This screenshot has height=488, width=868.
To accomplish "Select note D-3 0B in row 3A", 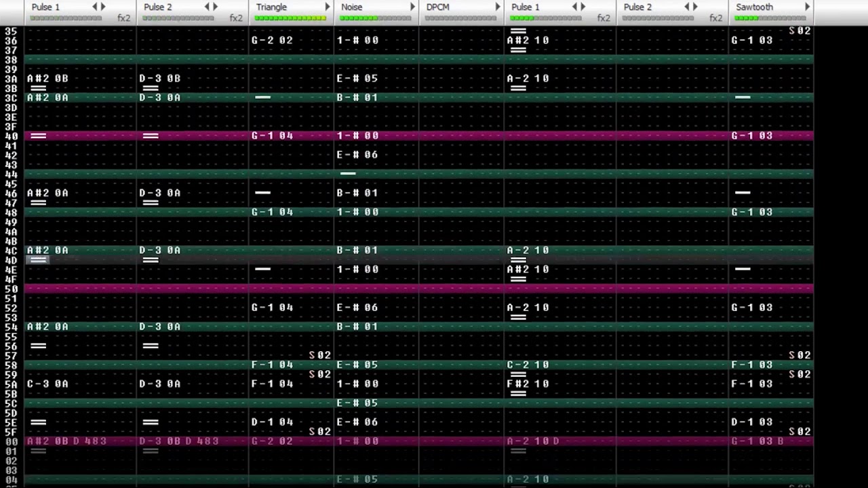I will coord(160,79).
